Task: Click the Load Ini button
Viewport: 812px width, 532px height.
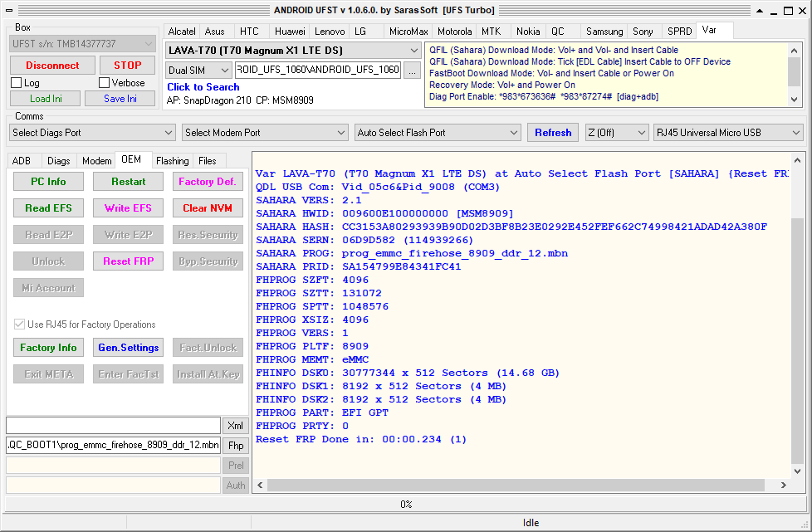Action: [46, 98]
